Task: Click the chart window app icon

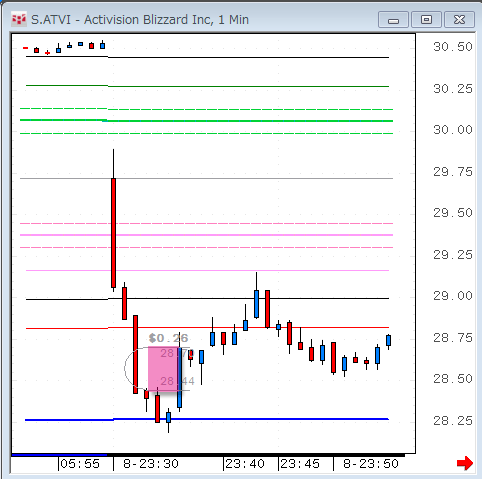Action: pyautogui.click(x=19, y=20)
